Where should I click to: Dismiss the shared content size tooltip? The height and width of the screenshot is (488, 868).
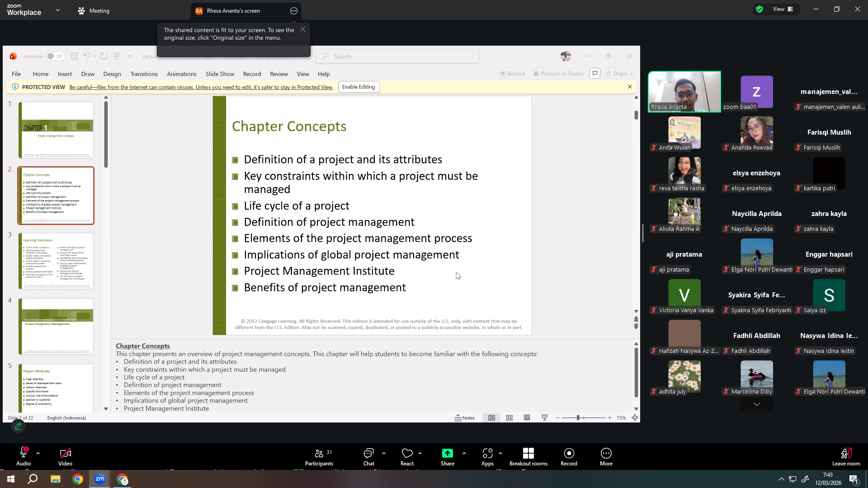pos(303,29)
